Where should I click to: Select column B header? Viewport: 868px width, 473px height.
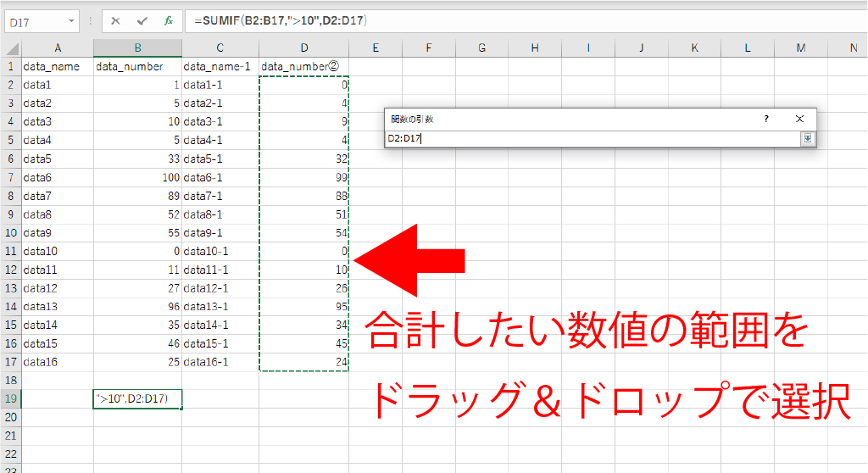[136, 48]
